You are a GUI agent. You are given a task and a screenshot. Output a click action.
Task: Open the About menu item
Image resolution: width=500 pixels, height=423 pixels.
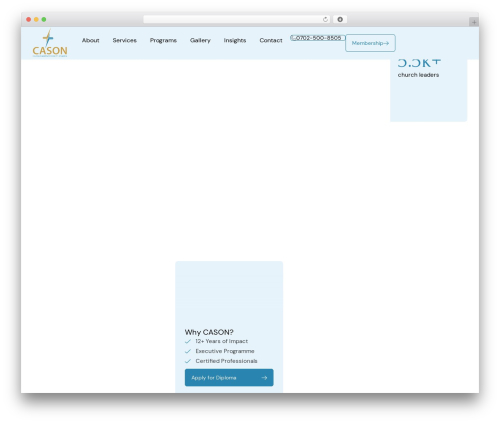coord(91,40)
